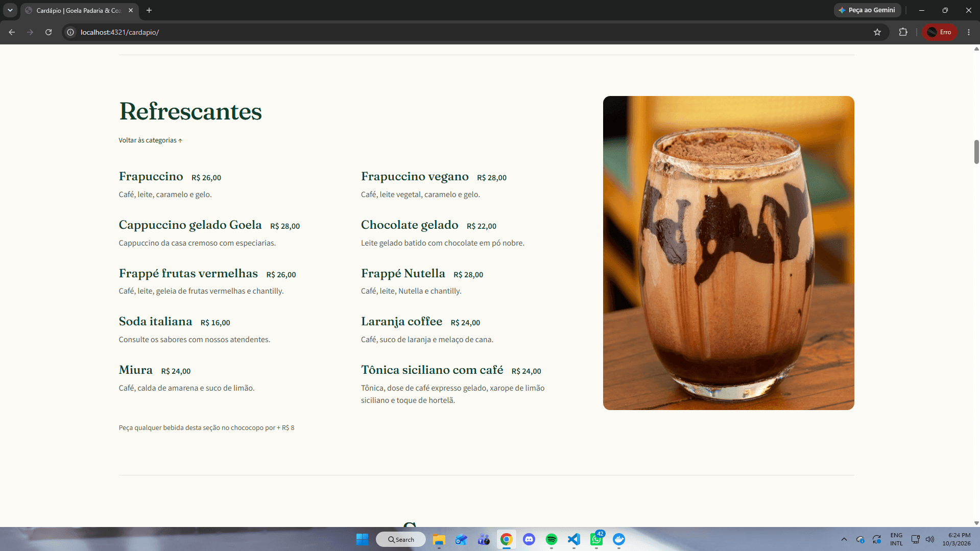Open Visual Studio Code from taskbar

[x=574, y=539]
